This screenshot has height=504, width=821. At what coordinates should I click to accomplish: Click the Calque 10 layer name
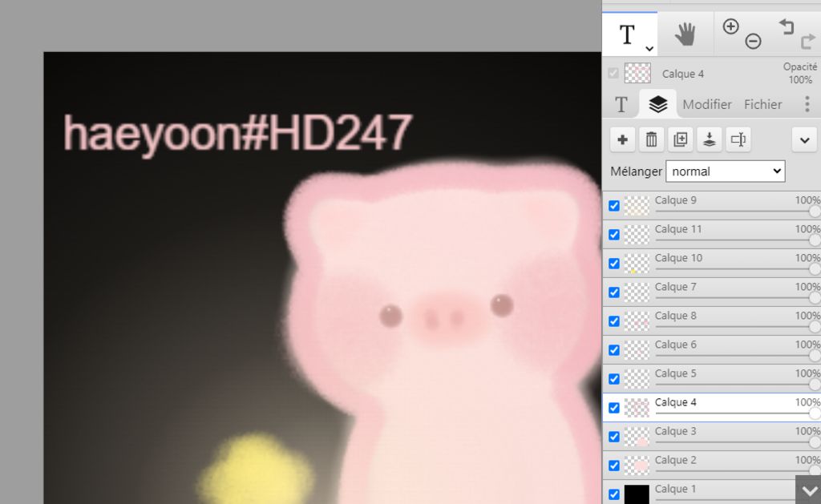(x=678, y=258)
